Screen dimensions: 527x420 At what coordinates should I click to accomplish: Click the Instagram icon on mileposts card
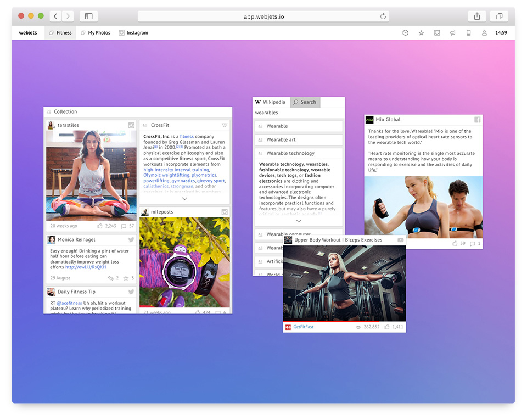click(x=225, y=212)
